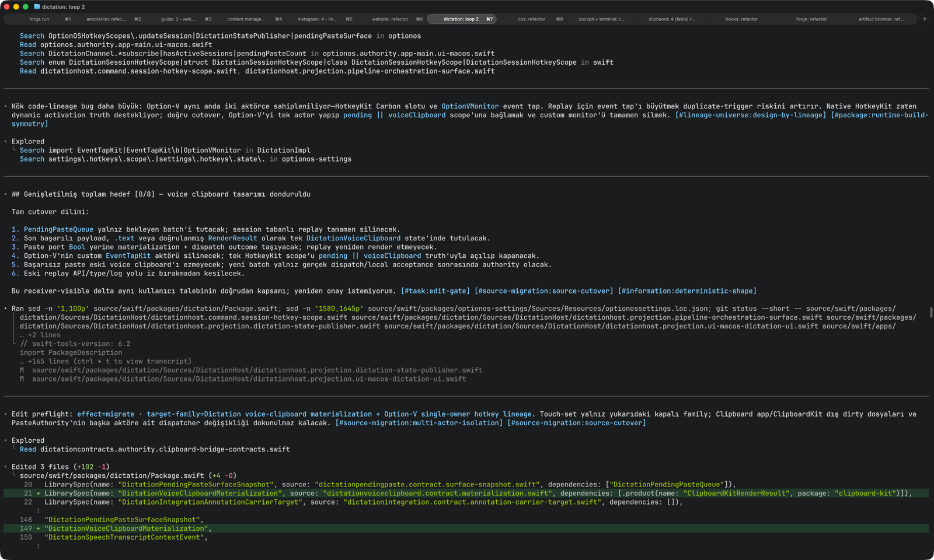The height and width of the screenshot is (560, 934).
Task: Go to the instagram: 4 tab
Action: 317,19
